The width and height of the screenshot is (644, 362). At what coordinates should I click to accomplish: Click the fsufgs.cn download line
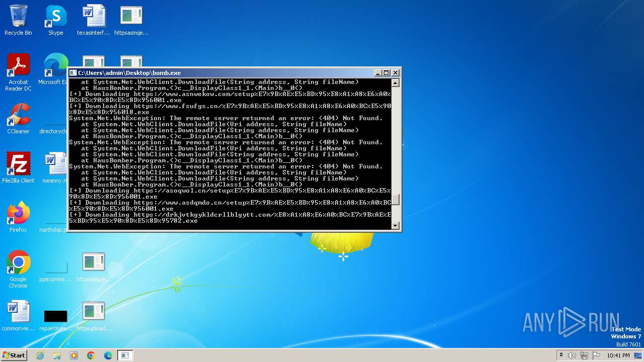coord(230,109)
